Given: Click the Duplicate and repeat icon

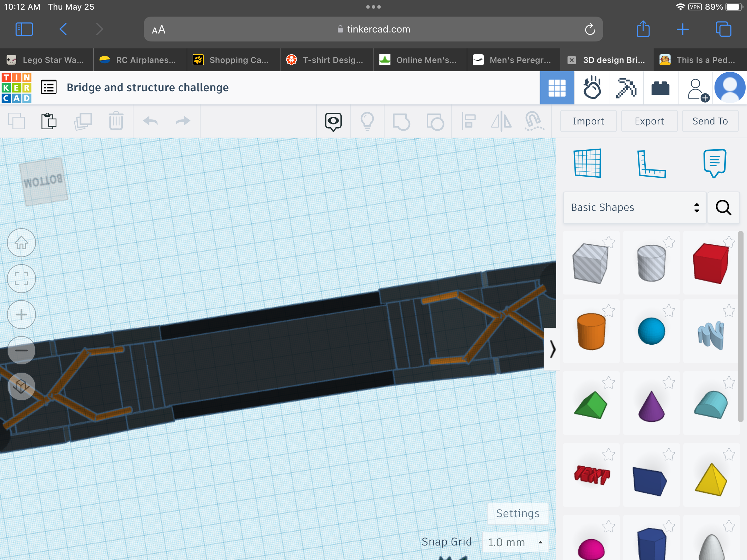Looking at the screenshot, I should (x=83, y=121).
